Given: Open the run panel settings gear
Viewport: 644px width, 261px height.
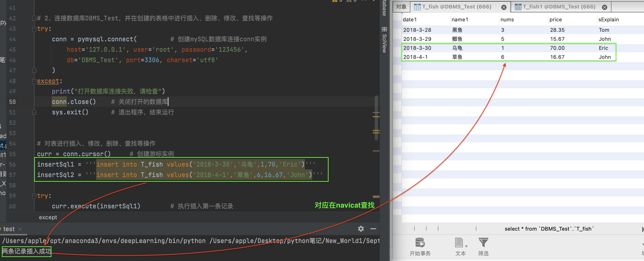Looking at the screenshot, I should 361,228.
